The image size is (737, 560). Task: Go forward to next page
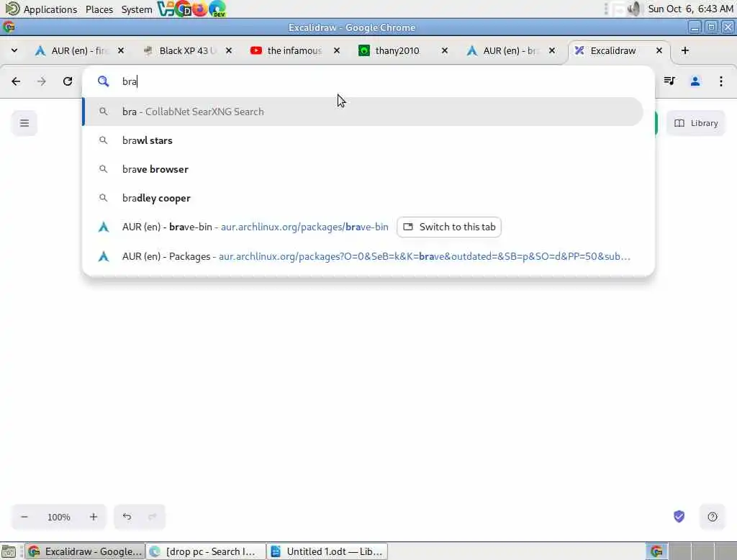pos(42,81)
